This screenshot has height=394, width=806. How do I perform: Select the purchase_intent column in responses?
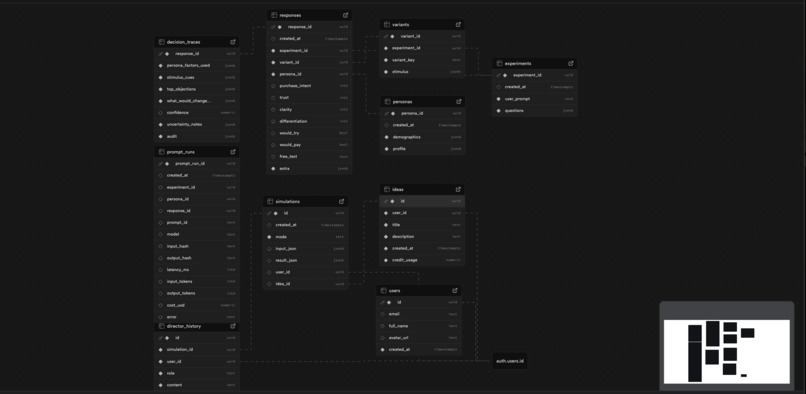coord(309,86)
